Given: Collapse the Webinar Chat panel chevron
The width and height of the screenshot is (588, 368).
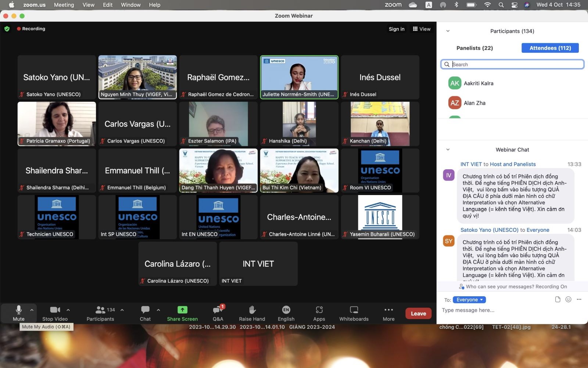Looking at the screenshot, I should point(448,149).
